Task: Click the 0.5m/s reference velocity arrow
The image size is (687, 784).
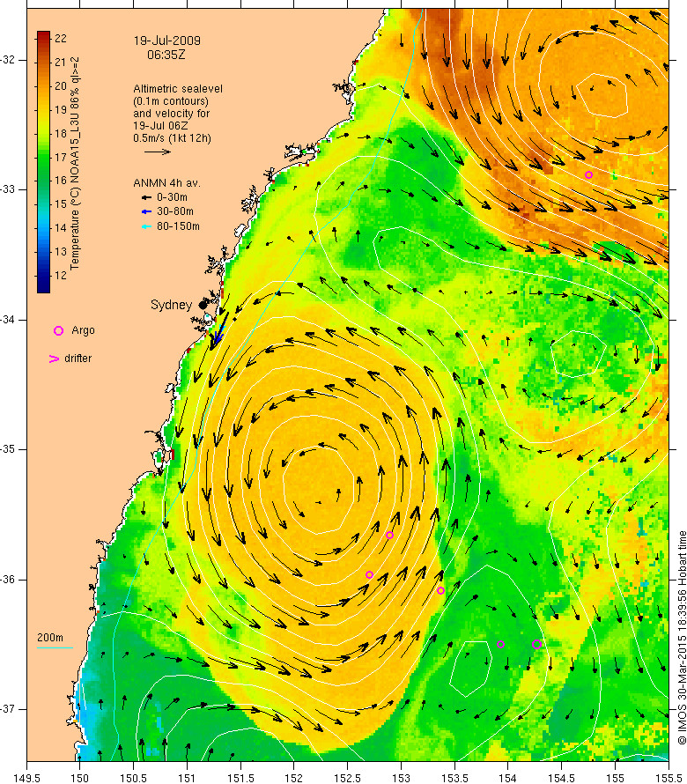Action: pyautogui.click(x=158, y=152)
